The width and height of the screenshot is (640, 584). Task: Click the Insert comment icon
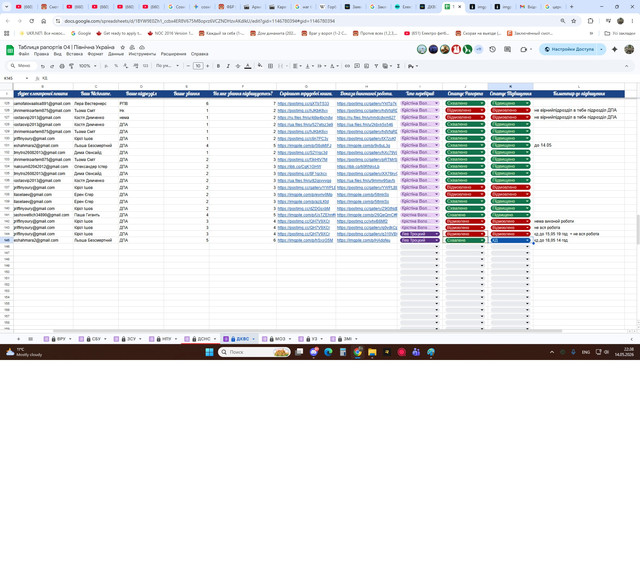point(357,66)
